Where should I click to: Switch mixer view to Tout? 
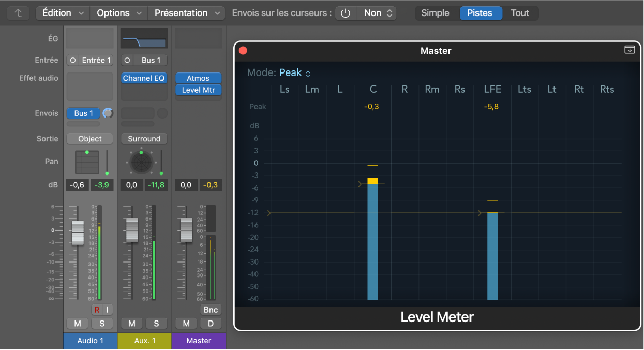tap(520, 13)
